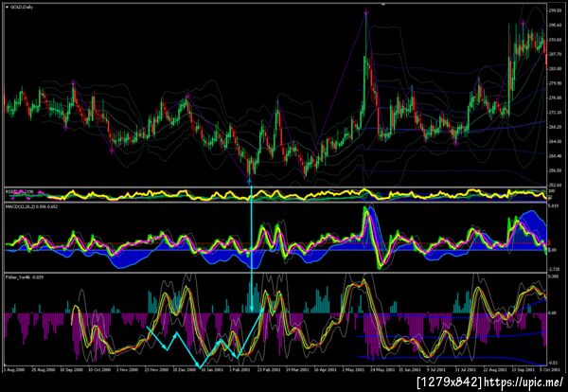Click the 5.019 MACD scale value
Screen dimensions: 568x392
tap(554, 206)
